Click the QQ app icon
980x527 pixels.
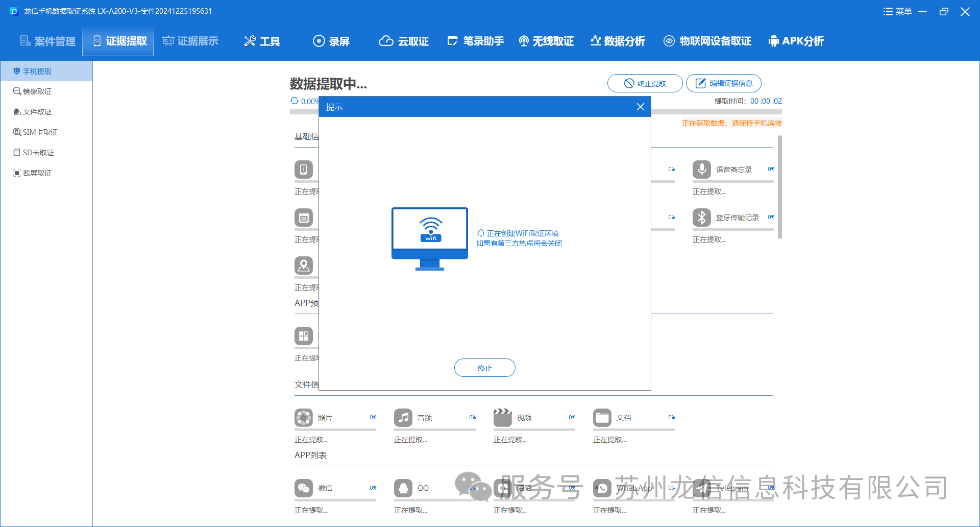pyautogui.click(x=403, y=488)
